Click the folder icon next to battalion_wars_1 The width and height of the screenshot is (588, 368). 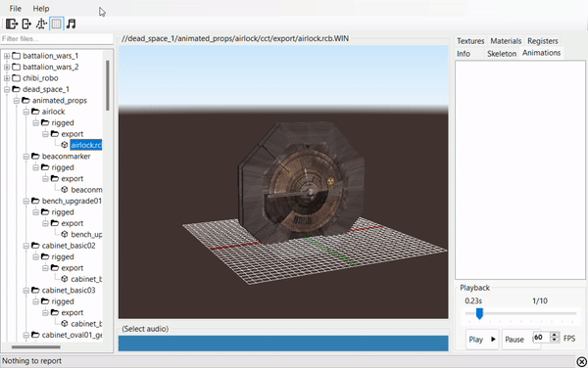pos(16,56)
